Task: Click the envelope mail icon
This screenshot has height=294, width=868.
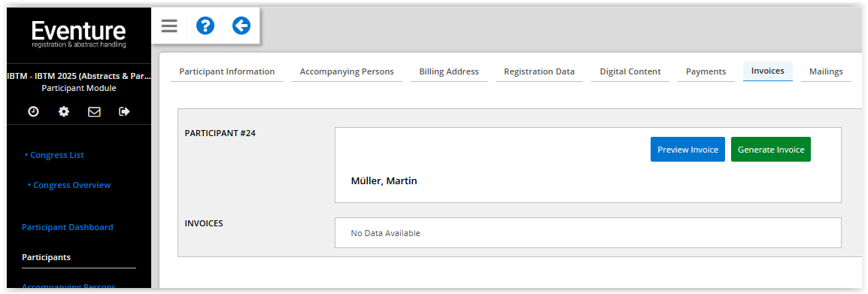Action: pyautogui.click(x=95, y=112)
